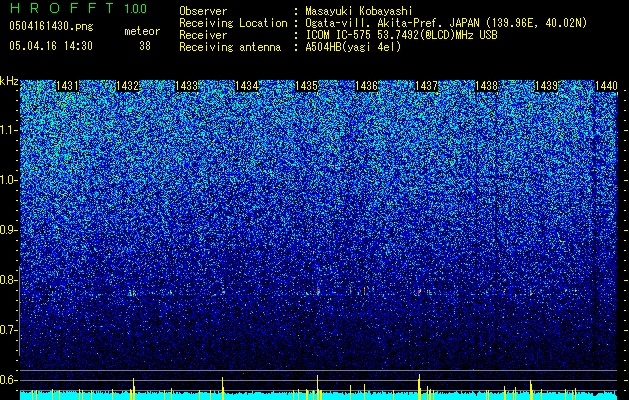Click the 1440 time marker label
Image resolution: width=629 pixels, height=400 pixels.
606,86
